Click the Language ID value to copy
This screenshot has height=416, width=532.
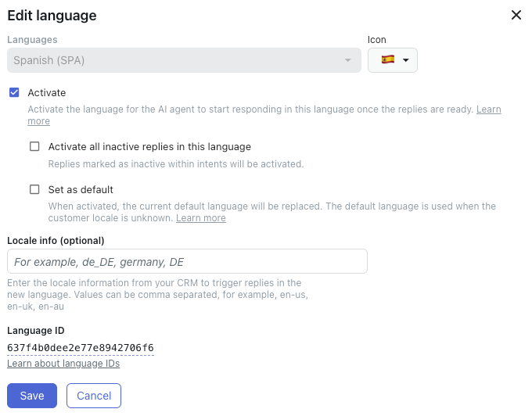pos(81,348)
